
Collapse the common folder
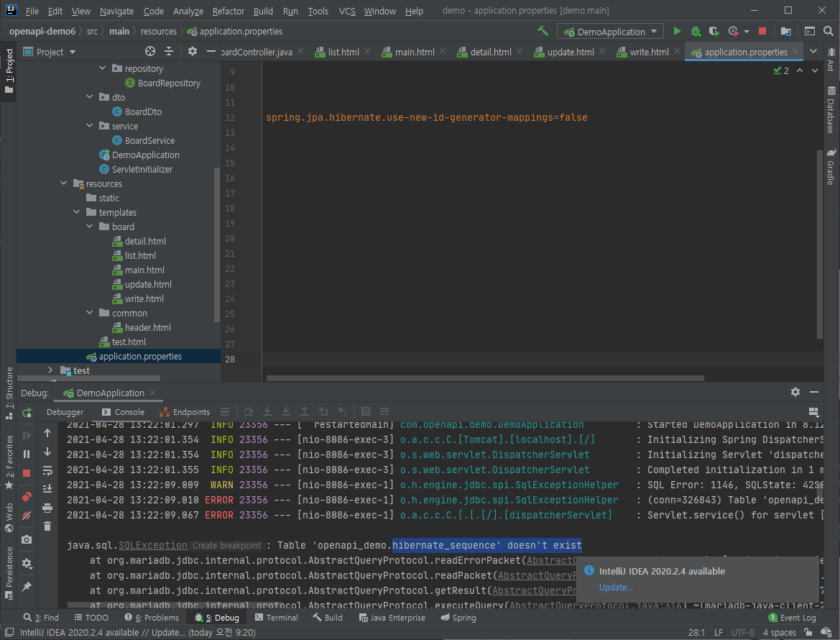tap(90, 313)
